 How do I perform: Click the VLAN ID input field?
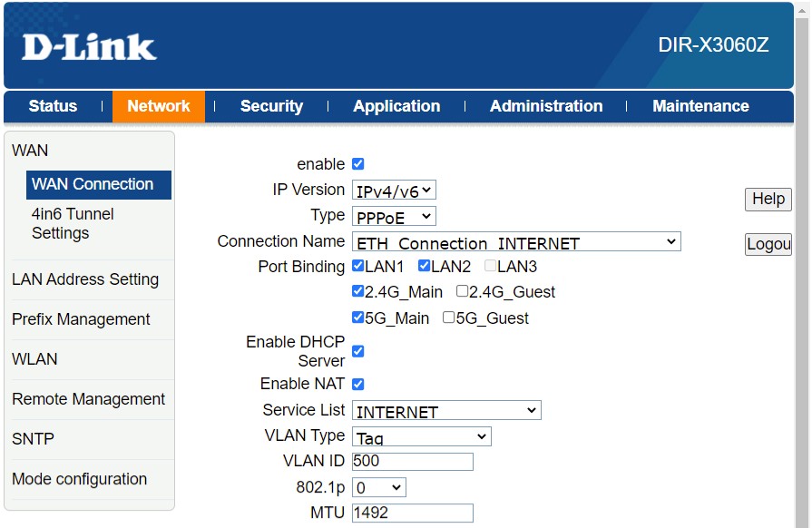(x=412, y=462)
